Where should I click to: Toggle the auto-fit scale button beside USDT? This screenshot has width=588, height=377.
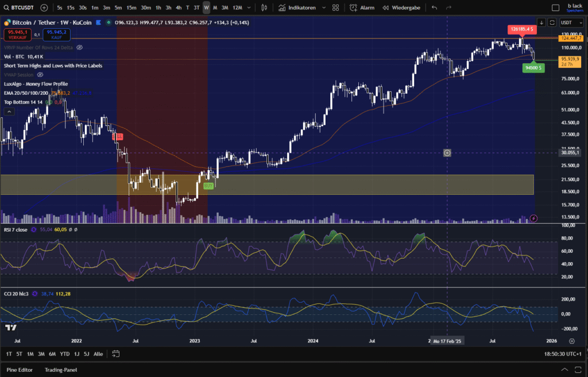click(552, 22)
